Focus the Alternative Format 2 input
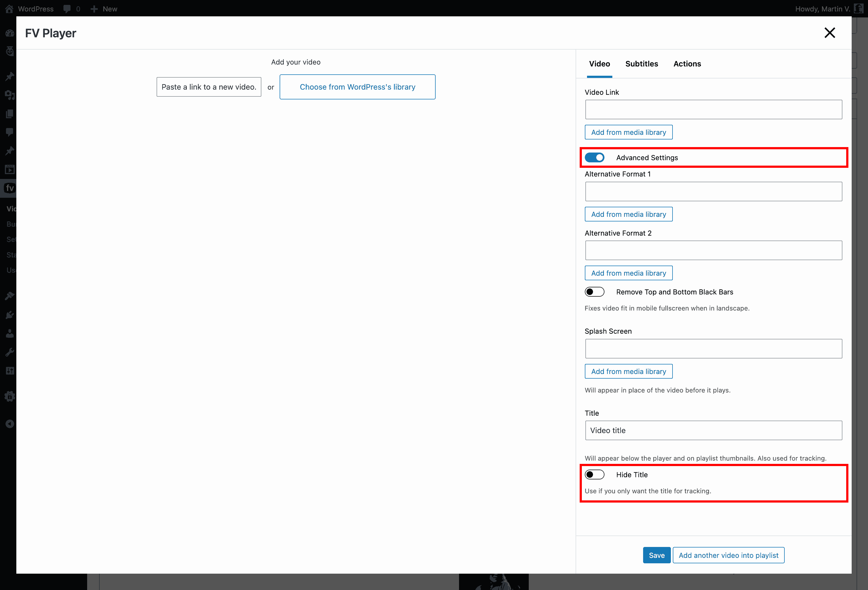Screen dimensions: 868x590 click(713, 250)
